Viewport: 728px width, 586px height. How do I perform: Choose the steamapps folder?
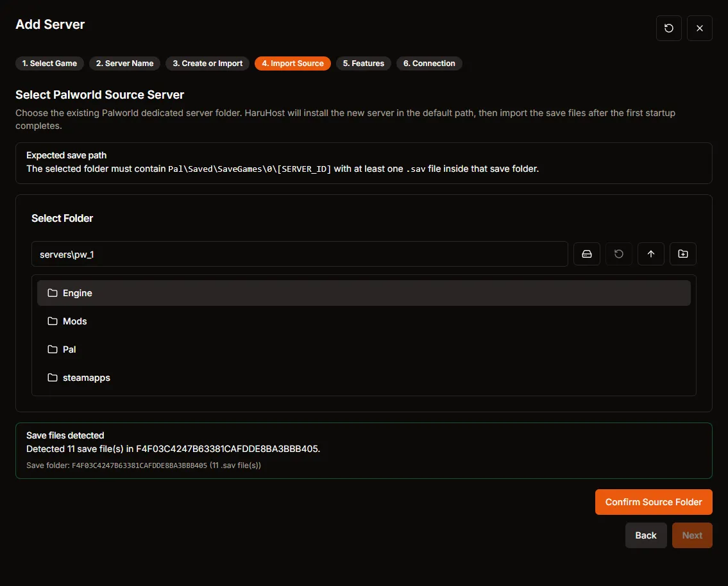(x=86, y=378)
